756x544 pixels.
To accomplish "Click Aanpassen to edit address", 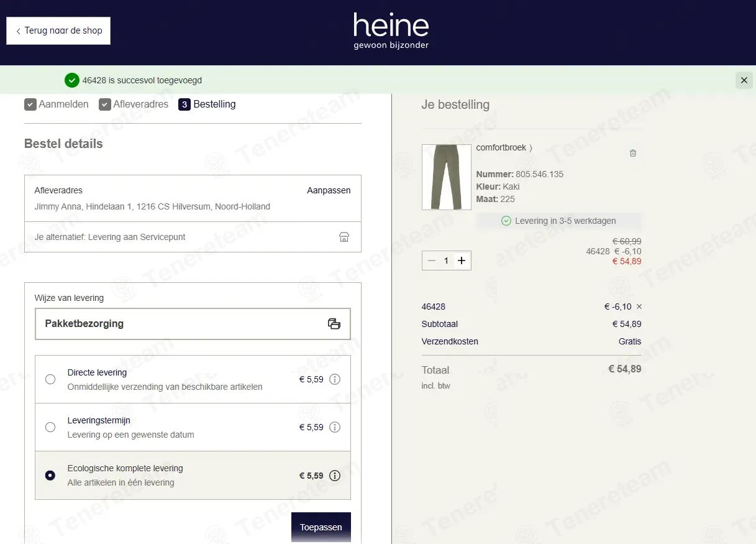I will [329, 190].
